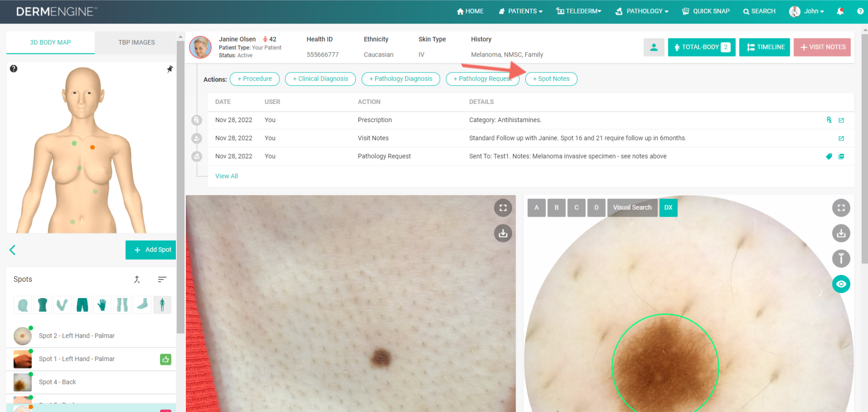
Task: Click the Add Spot button
Action: pos(151,250)
